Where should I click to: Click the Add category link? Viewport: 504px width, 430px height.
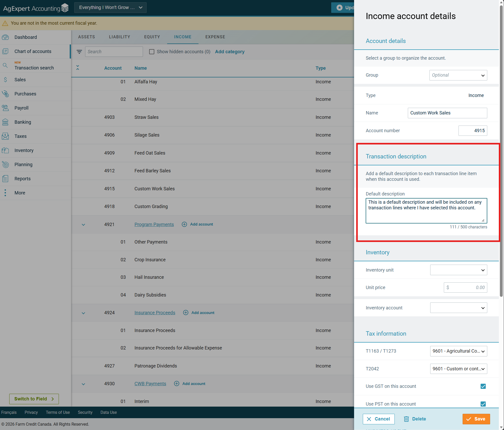230,52
